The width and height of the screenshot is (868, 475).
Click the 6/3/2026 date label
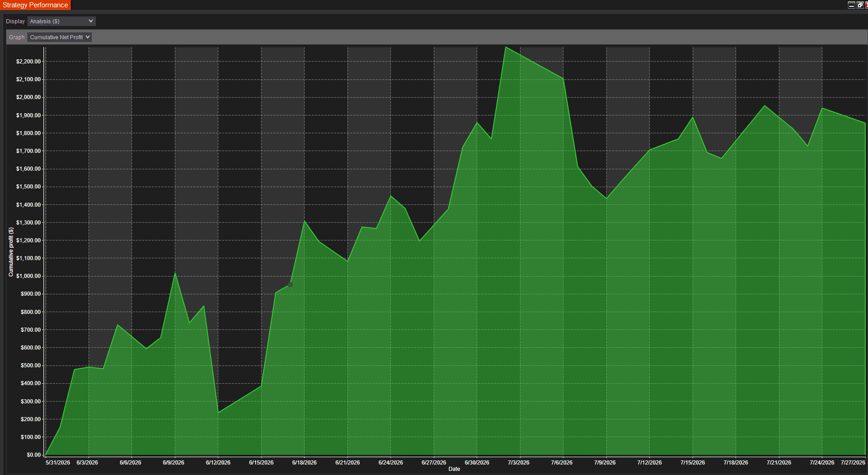(87, 463)
